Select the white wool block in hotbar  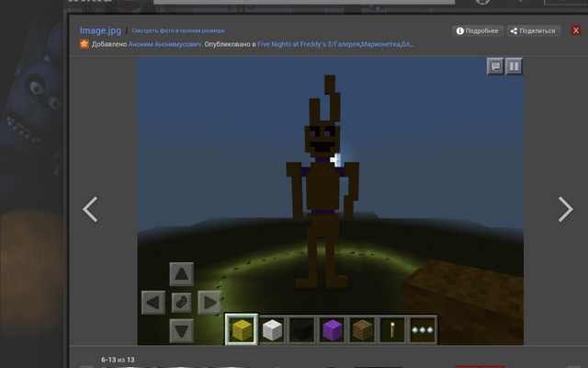(x=272, y=330)
